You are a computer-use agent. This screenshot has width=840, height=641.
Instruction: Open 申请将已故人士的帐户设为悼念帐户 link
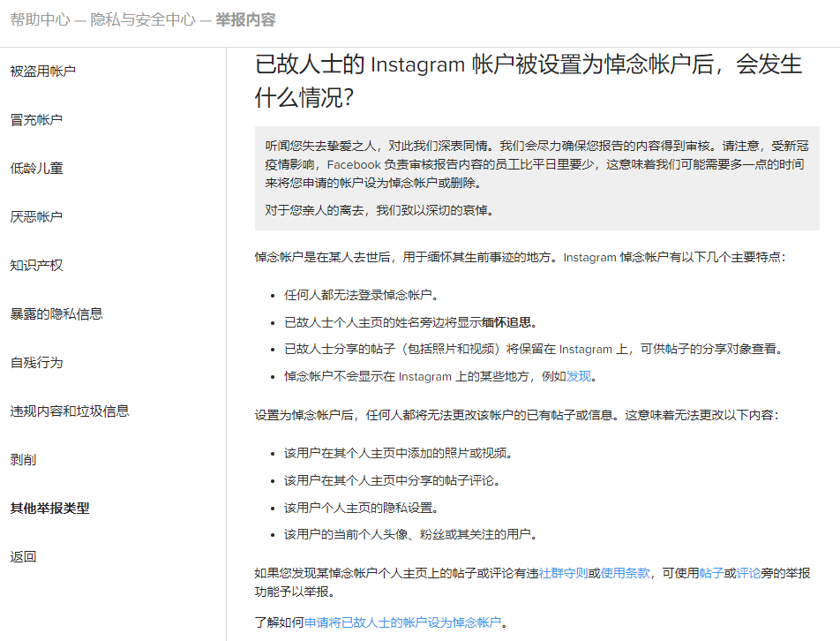tap(403, 622)
